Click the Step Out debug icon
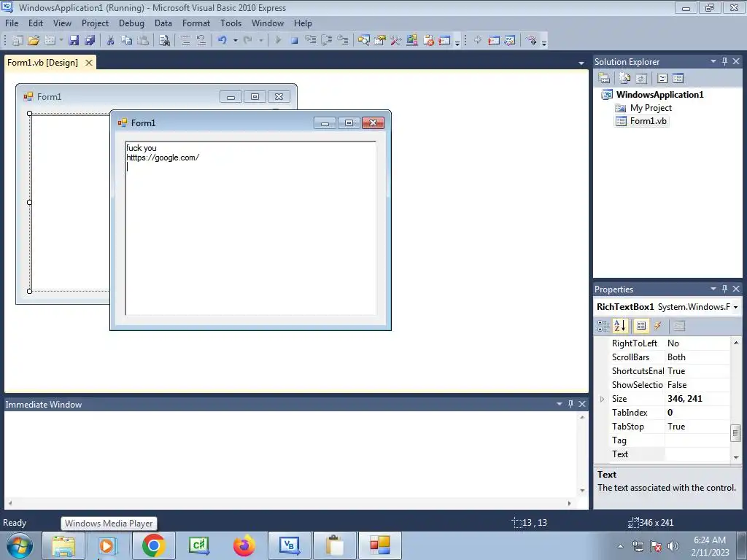The width and height of the screenshot is (747, 560). pos(343,41)
